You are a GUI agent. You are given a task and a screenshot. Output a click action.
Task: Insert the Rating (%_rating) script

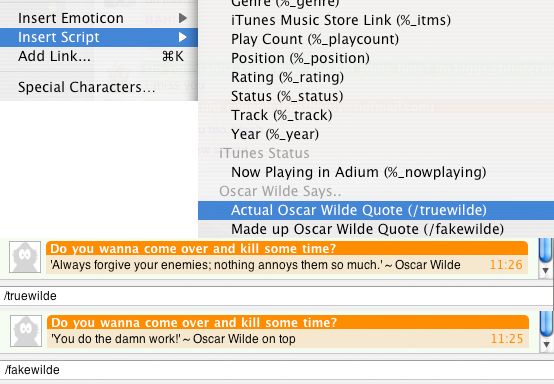click(376, 77)
